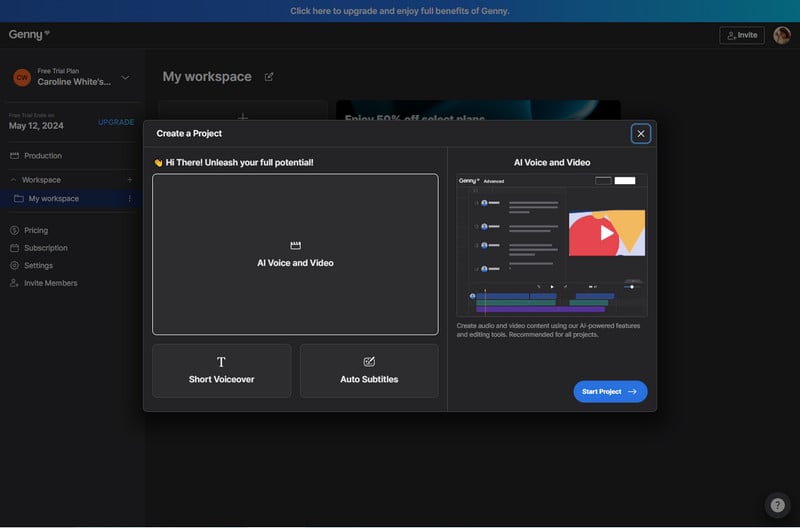The height and width of the screenshot is (528, 800).
Task: Click the Short Voiceover T icon
Action: (x=221, y=362)
